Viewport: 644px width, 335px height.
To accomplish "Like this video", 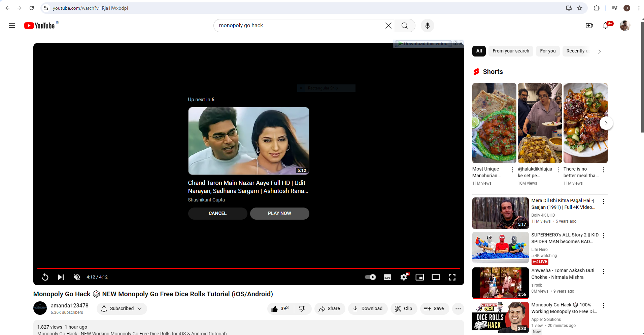I will (x=280, y=309).
